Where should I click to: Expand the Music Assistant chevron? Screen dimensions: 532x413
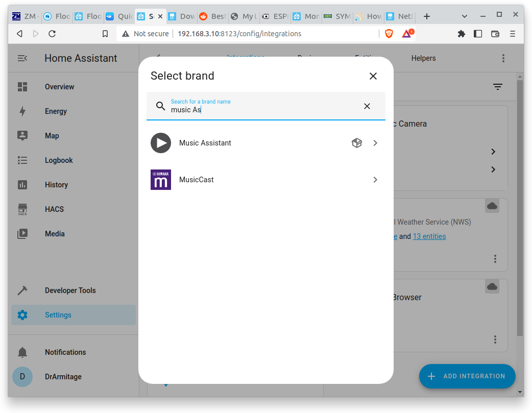tap(375, 143)
